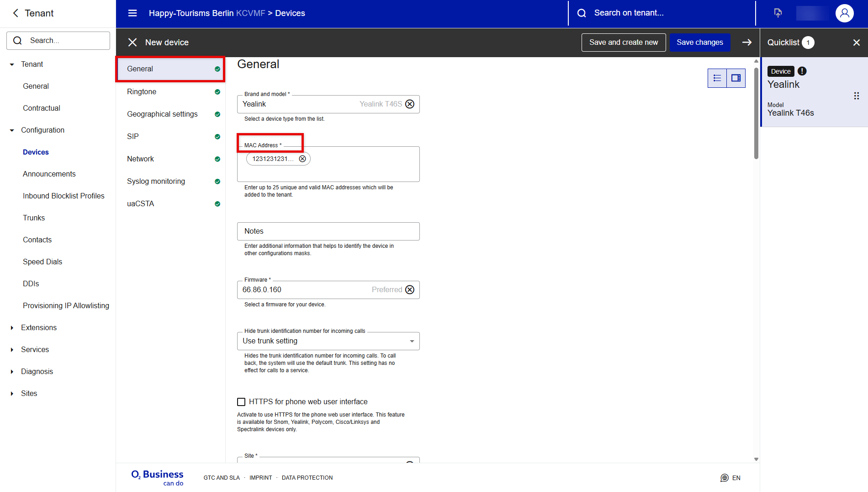868x492 pixels.
Task: Enable HTTPS for phone web user interface
Action: coord(241,402)
